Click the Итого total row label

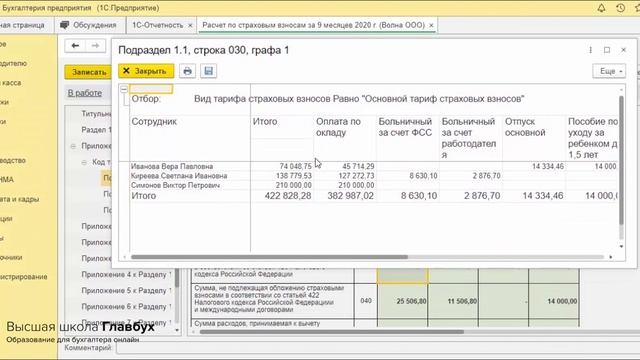pyautogui.click(x=144, y=196)
